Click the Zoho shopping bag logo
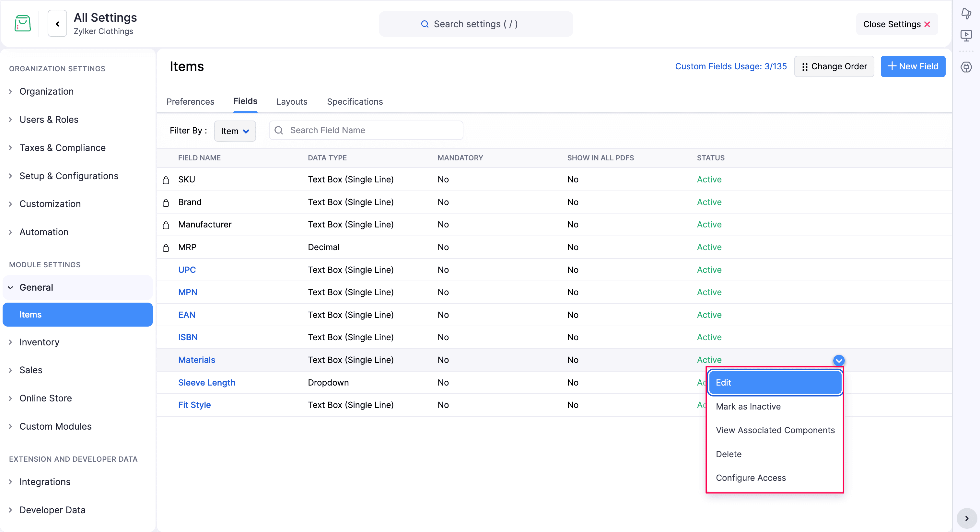The height and width of the screenshot is (532, 980). point(22,24)
